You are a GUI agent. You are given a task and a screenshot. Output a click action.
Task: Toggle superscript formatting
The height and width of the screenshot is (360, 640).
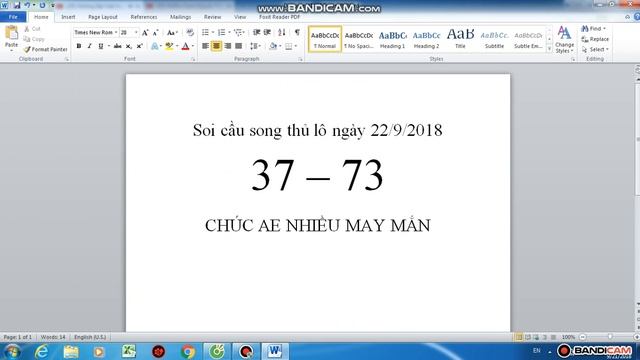tap(140, 46)
